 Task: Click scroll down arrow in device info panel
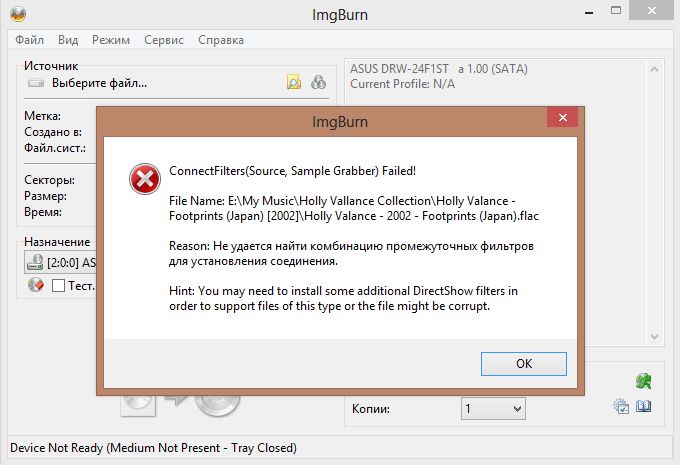(654, 337)
